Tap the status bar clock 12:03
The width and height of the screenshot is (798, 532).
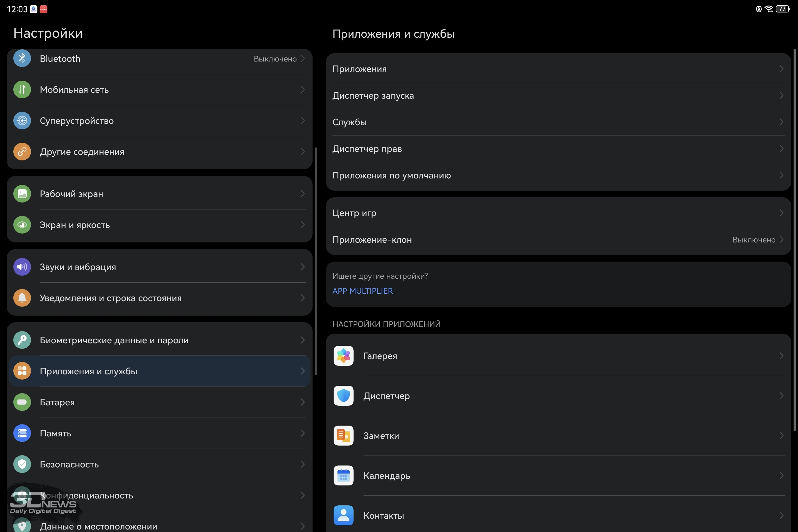tap(17, 9)
